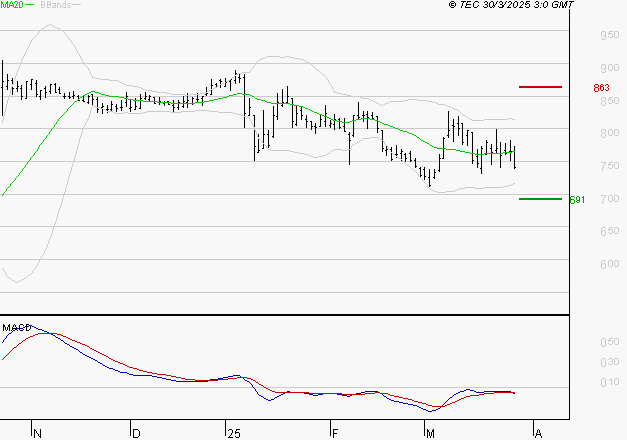Click the red resistance line marker
Screen dimensions: 627x440
pos(540,87)
